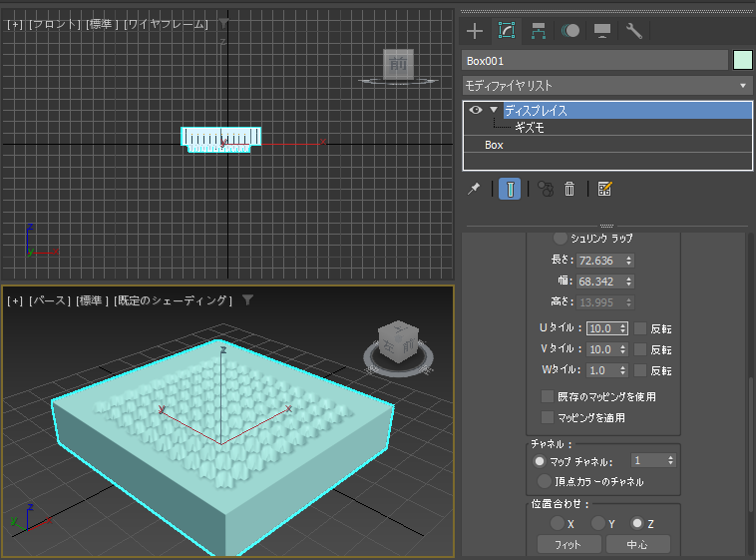Select X alignment axis radio
This screenshot has height=560, width=756.
pos(558,523)
